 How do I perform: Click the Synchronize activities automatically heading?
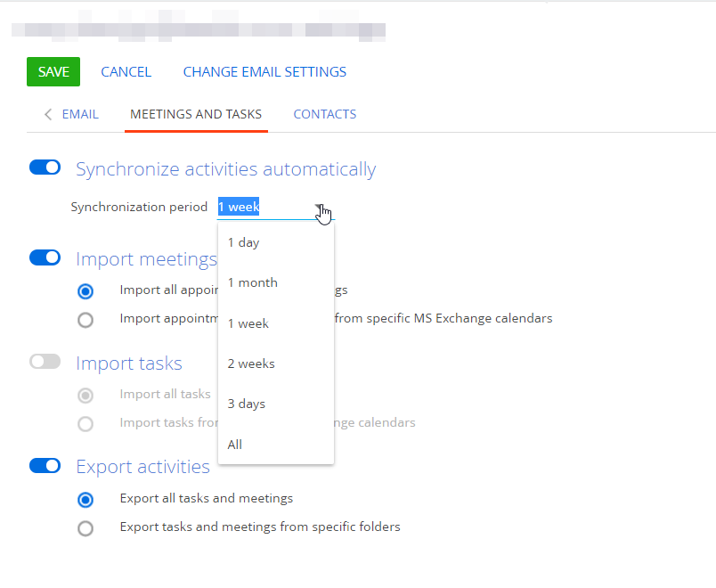pos(226,169)
